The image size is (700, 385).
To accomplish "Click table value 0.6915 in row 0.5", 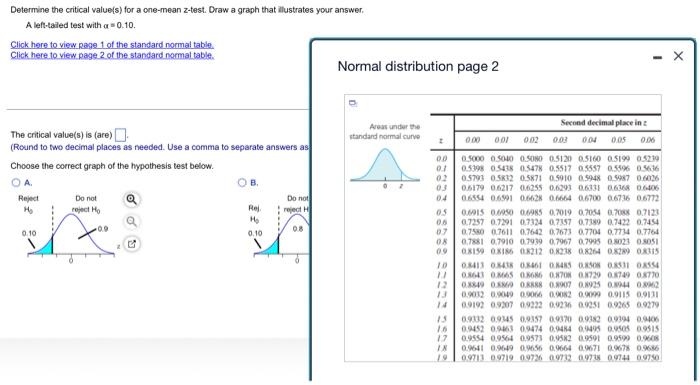I will pyautogui.click(x=472, y=212).
